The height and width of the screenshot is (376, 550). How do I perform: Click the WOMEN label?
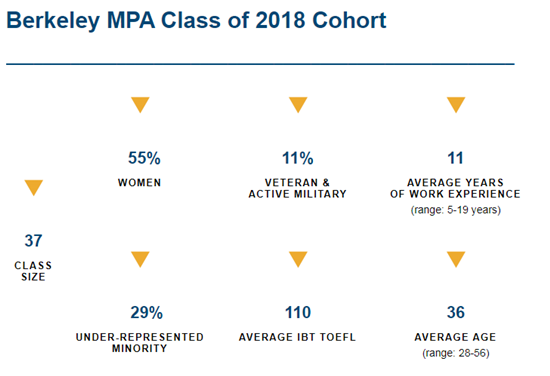(x=140, y=183)
